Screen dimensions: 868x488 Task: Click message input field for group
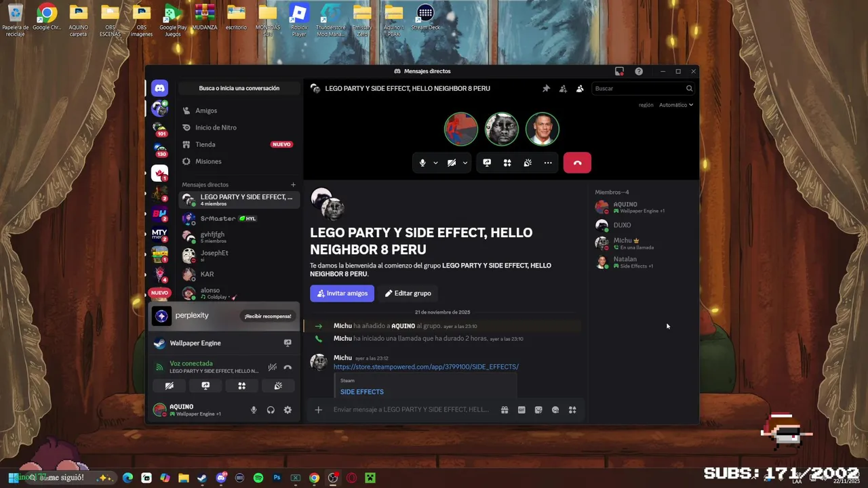(x=410, y=410)
